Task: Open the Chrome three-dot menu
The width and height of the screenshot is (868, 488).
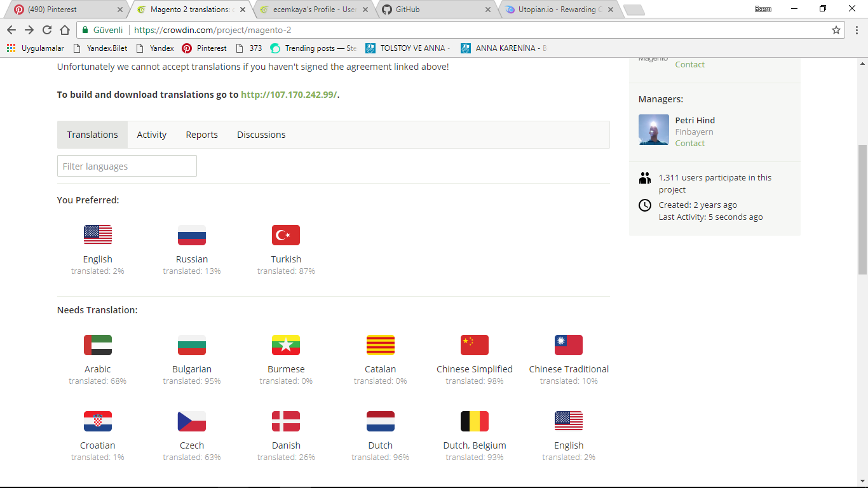Action: click(x=857, y=30)
